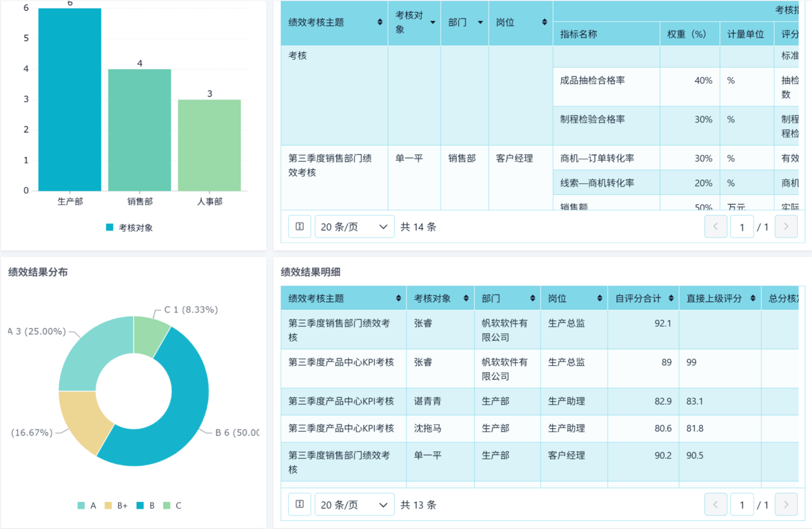Click next page arrow in the 14-record table
812x529 pixels.
pos(786,227)
